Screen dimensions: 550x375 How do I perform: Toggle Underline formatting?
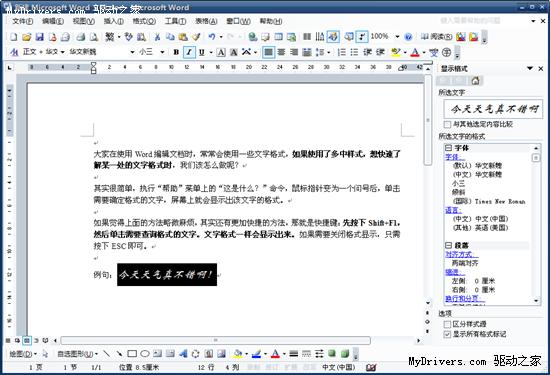click(202, 52)
